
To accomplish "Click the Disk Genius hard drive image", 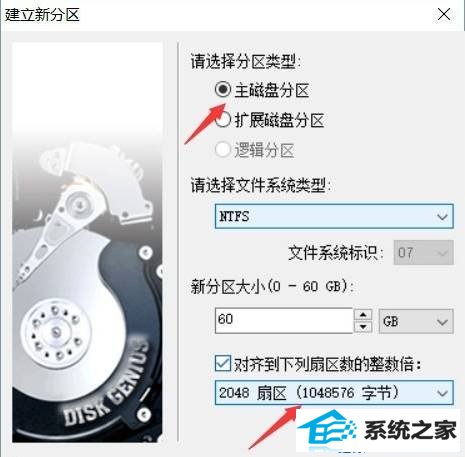I will click(x=87, y=242).
